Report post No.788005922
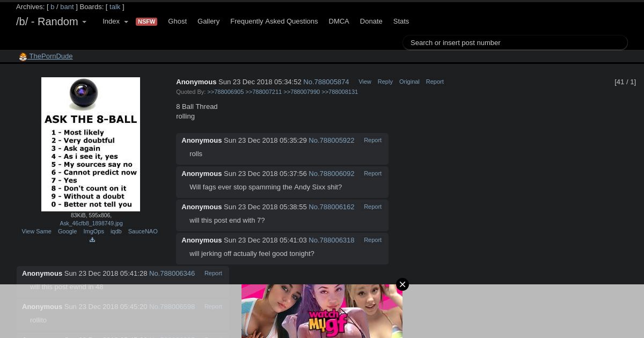The image size is (644, 338). 372,140
